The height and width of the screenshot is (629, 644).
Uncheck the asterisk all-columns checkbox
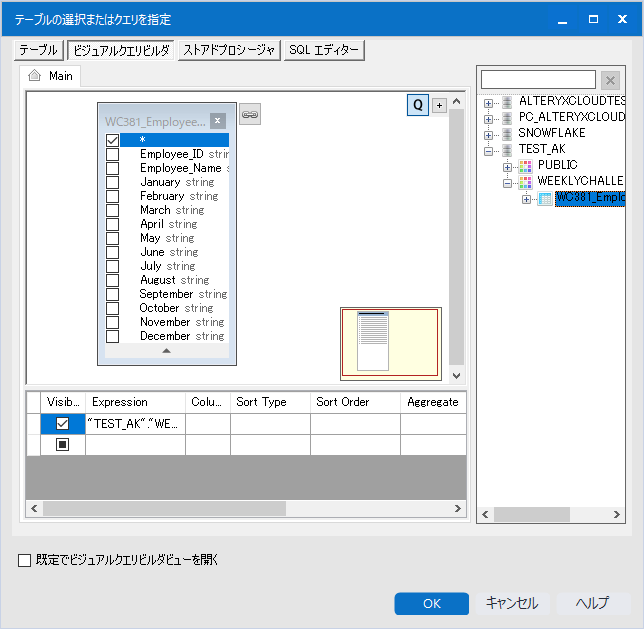coord(113,140)
